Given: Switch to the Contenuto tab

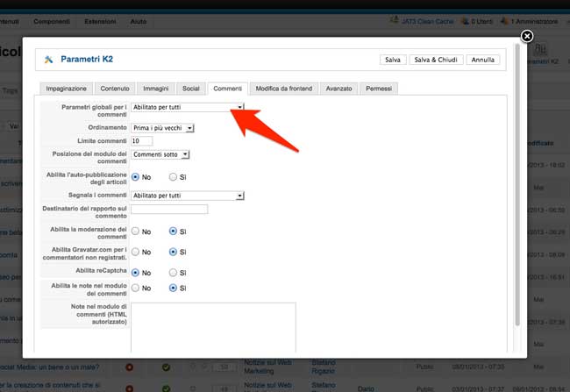Looking at the screenshot, I should point(115,89).
